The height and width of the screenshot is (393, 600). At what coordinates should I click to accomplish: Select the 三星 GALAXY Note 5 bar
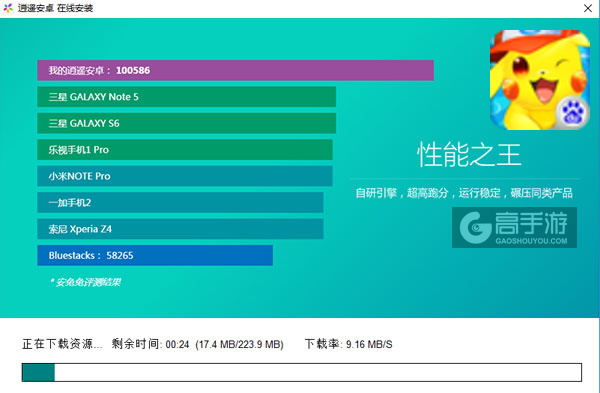point(186,97)
